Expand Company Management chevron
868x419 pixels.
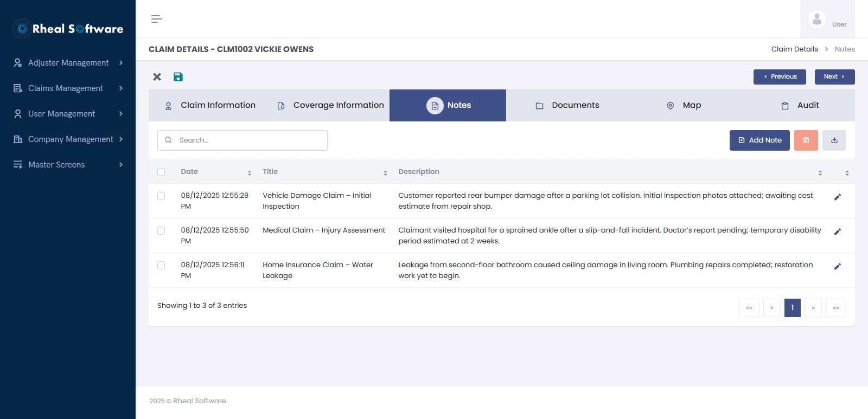pos(121,139)
